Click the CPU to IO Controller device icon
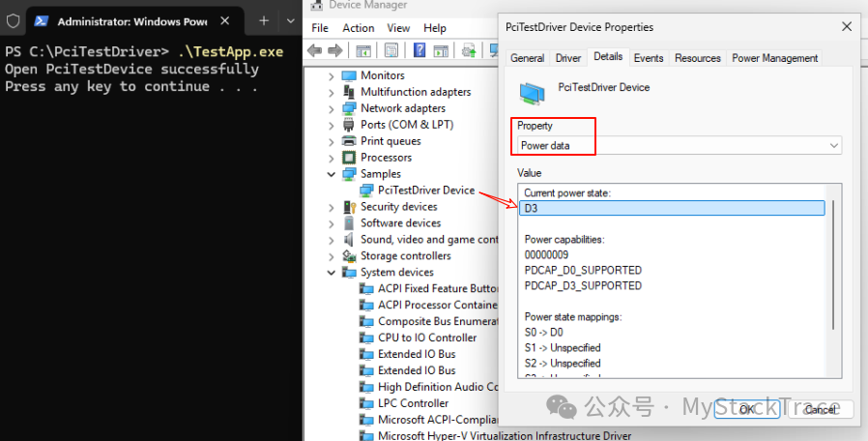Viewport: 868px width, 441px height. (366, 338)
